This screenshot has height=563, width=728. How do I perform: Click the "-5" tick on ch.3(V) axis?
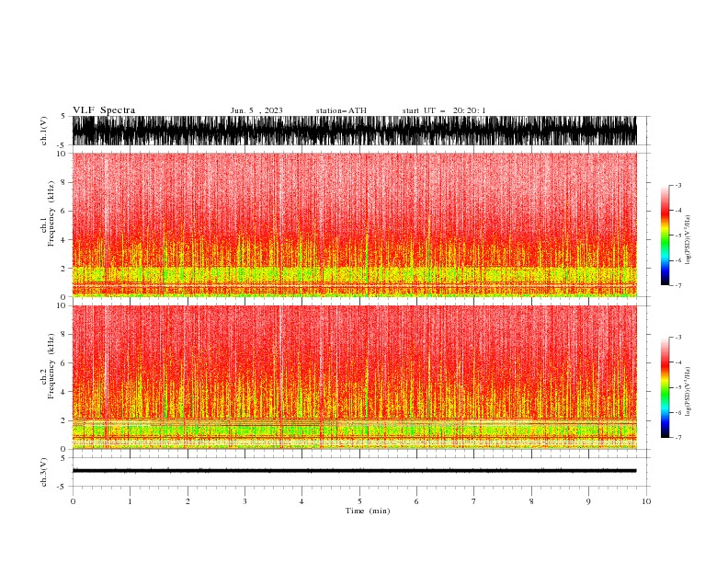tap(63, 487)
